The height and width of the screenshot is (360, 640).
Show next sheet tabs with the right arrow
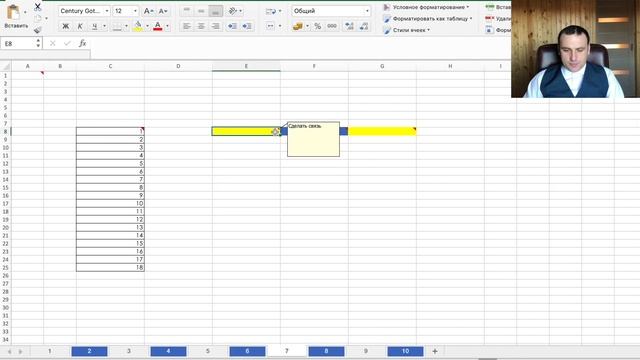click(x=20, y=351)
